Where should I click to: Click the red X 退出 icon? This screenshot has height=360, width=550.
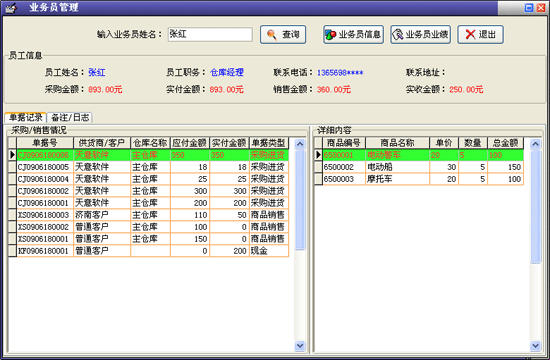pyautogui.click(x=470, y=34)
